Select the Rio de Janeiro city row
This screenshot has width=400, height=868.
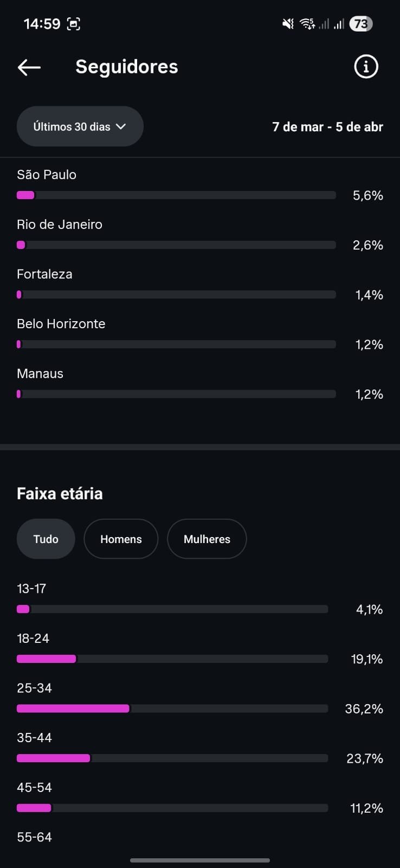point(60,225)
